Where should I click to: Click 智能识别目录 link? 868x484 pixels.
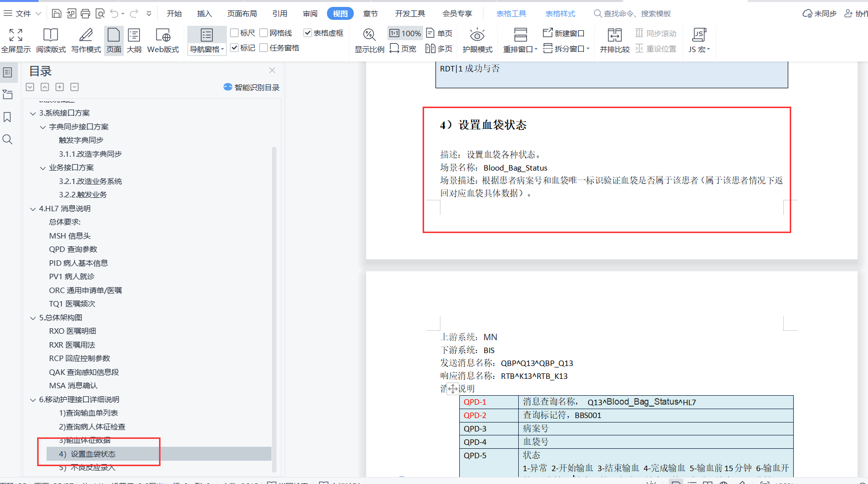coord(252,87)
